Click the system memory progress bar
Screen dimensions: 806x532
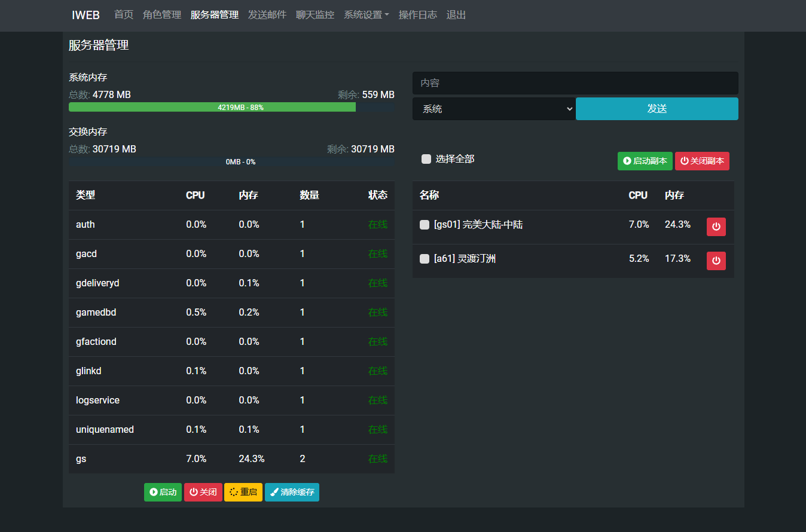(231, 107)
